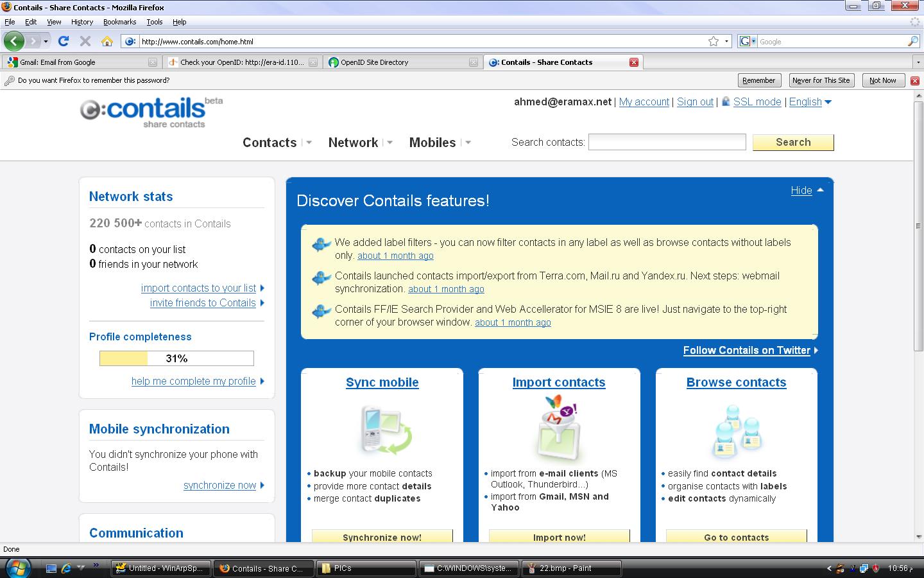
Task: Expand the Mobiles navigation dropdown arrow
Action: click(x=468, y=143)
